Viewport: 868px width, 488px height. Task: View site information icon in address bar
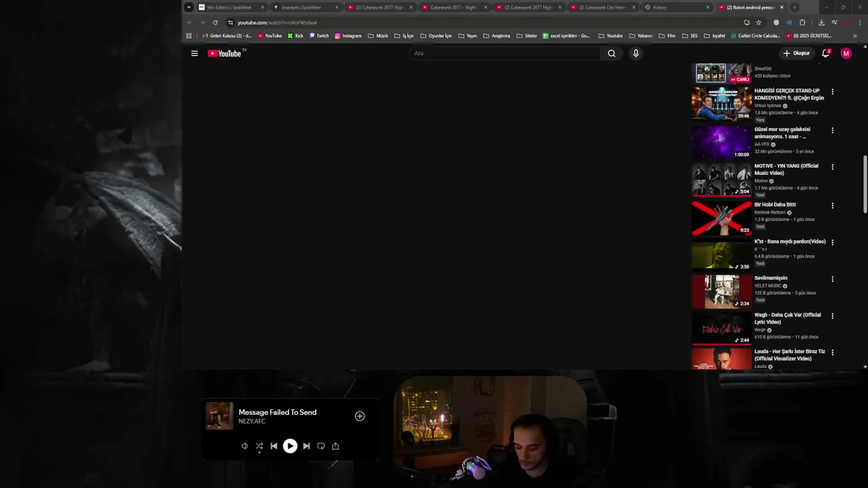pos(231,22)
